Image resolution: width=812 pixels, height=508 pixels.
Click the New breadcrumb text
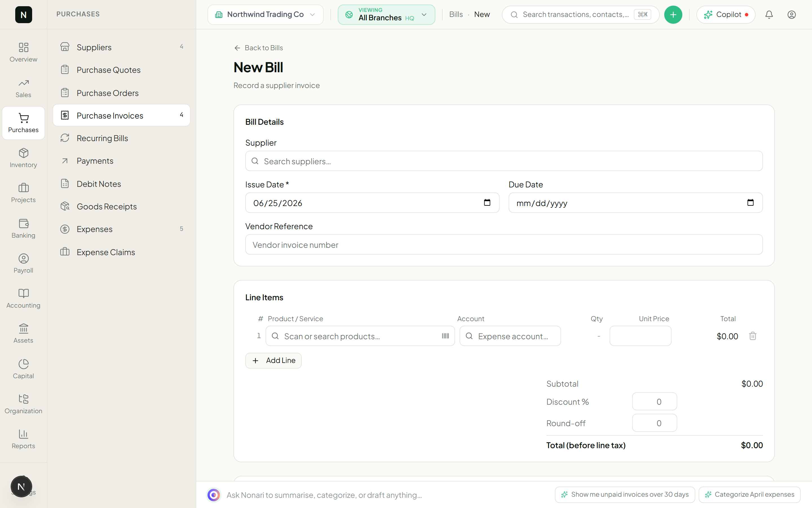[x=482, y=14]
